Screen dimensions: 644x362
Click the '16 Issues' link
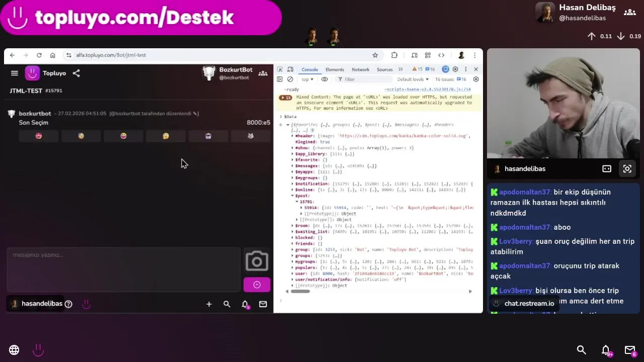click(x=451, y=79)
